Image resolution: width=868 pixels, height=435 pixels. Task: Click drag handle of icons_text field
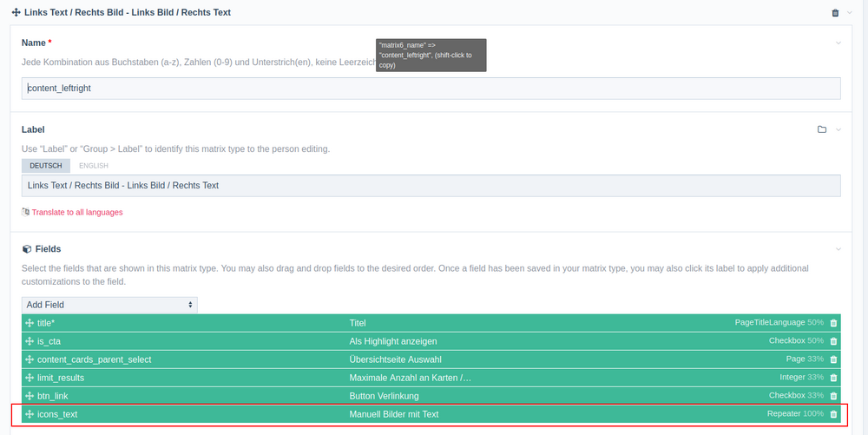(30, 414)
